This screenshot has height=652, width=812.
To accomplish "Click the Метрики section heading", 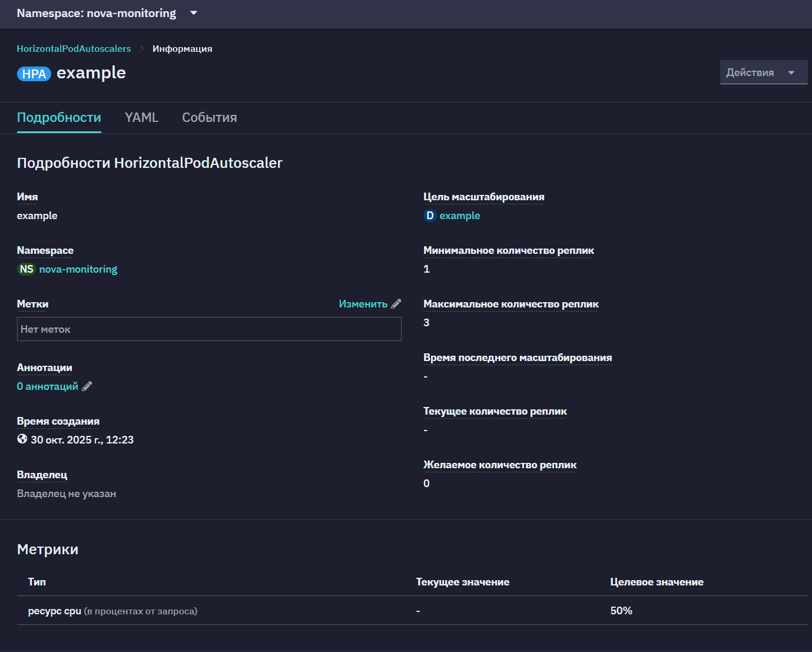I will click(48, 550).
